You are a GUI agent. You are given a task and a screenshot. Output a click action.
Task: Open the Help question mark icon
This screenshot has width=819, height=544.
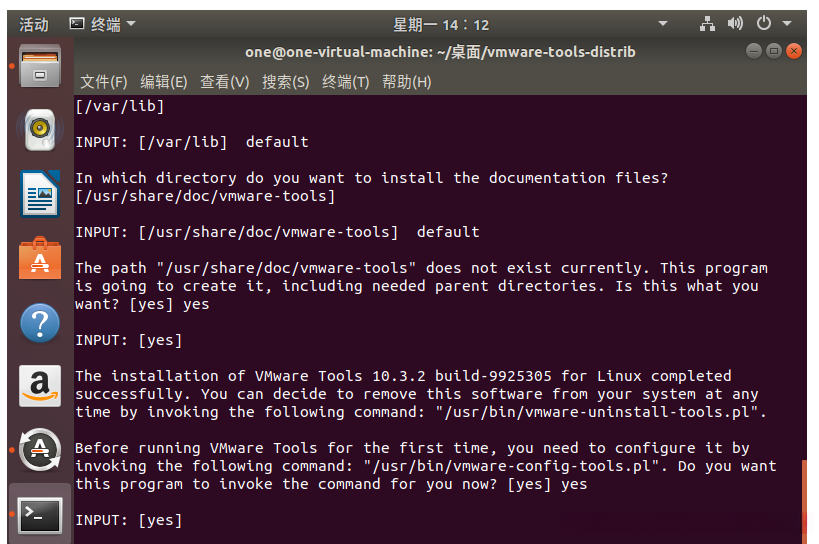tap(40, 323)
